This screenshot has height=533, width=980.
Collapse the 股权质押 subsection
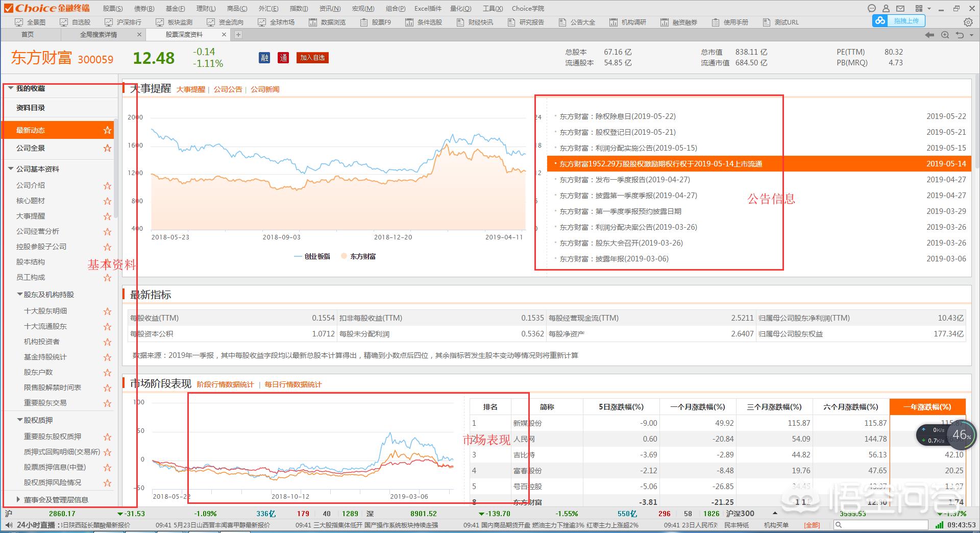point(19,420)
